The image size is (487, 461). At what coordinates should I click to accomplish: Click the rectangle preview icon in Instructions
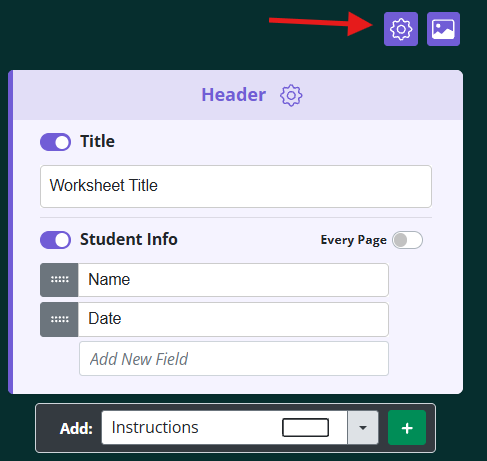(305, 428)
